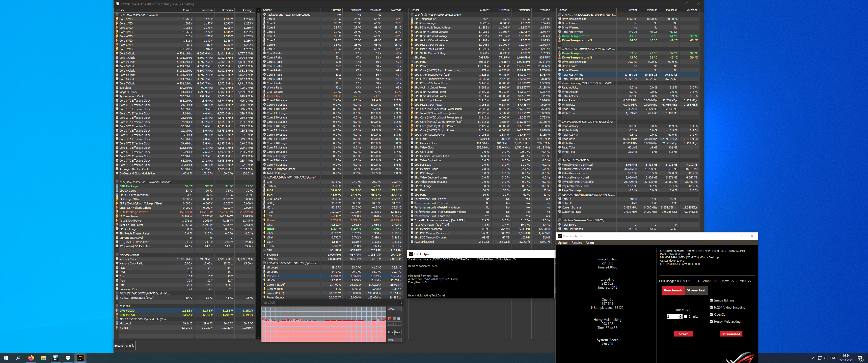Open Firefox from the taskbar
This screenshot has width=868, height=363.
tap(31, 358)
